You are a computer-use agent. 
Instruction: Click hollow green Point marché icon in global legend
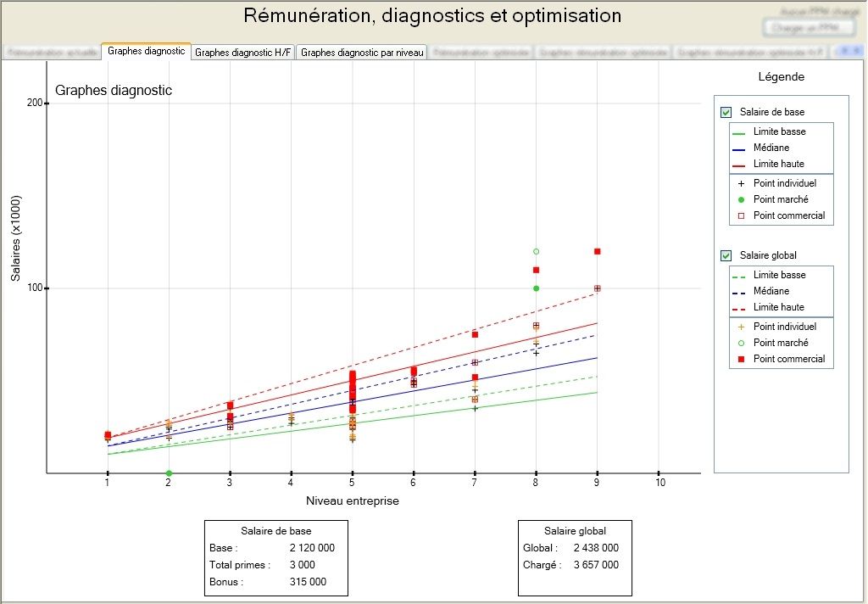(741, 344)
